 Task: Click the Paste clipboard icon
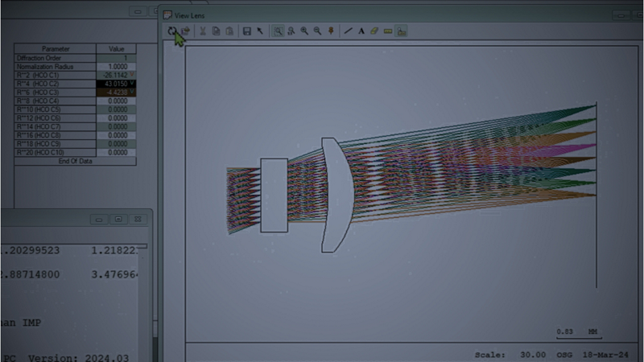pos(229,31)
